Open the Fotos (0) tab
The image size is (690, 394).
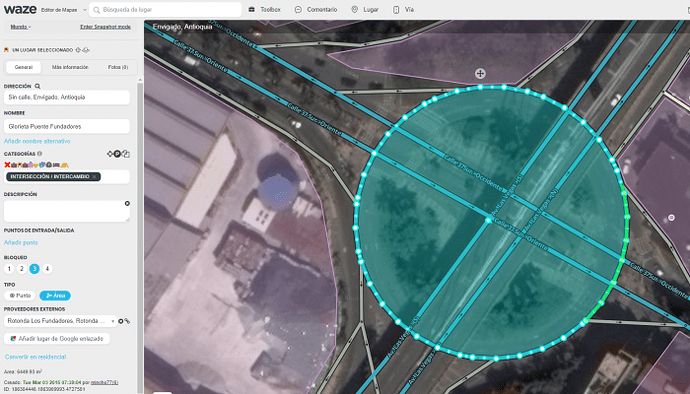[x=118, y=67]
